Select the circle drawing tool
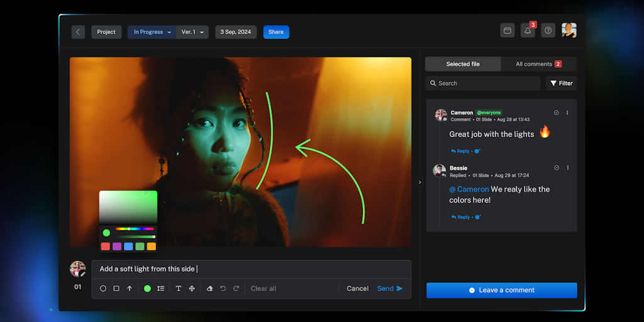 point(103,289)
